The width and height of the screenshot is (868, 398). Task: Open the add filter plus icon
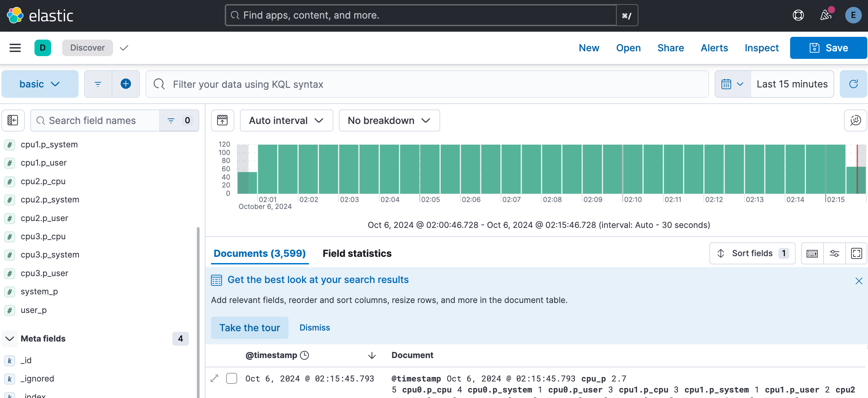tap(126, 84)
